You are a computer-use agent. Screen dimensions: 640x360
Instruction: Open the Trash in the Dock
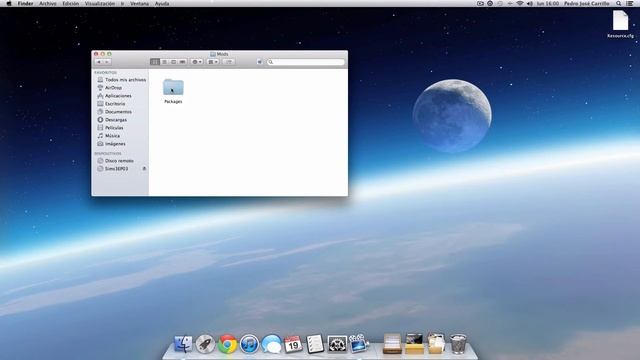(x=458, y=344)
